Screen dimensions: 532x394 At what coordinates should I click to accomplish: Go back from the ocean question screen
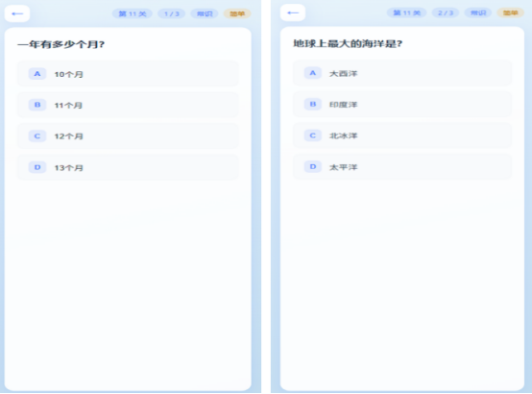coord(293,12)
